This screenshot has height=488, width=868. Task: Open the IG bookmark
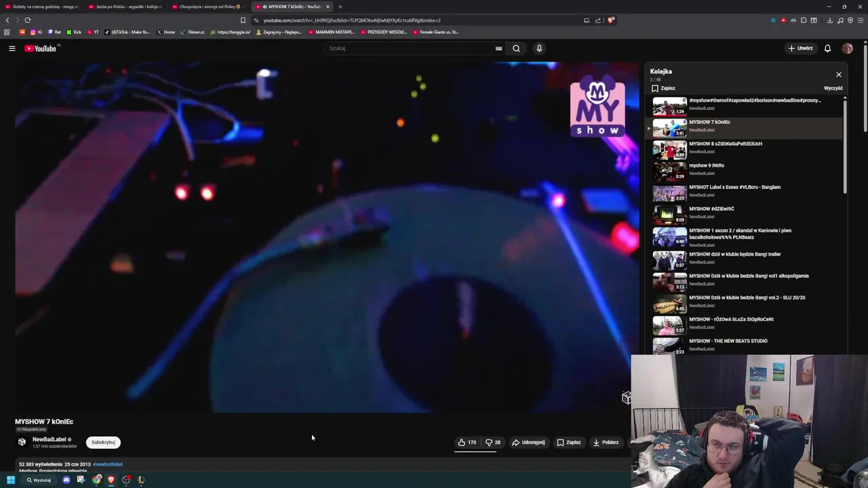point(36,32)
